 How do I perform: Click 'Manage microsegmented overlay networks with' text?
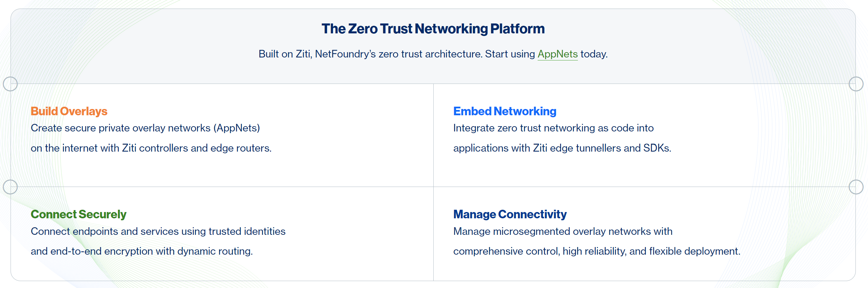[x=563, y=231]
